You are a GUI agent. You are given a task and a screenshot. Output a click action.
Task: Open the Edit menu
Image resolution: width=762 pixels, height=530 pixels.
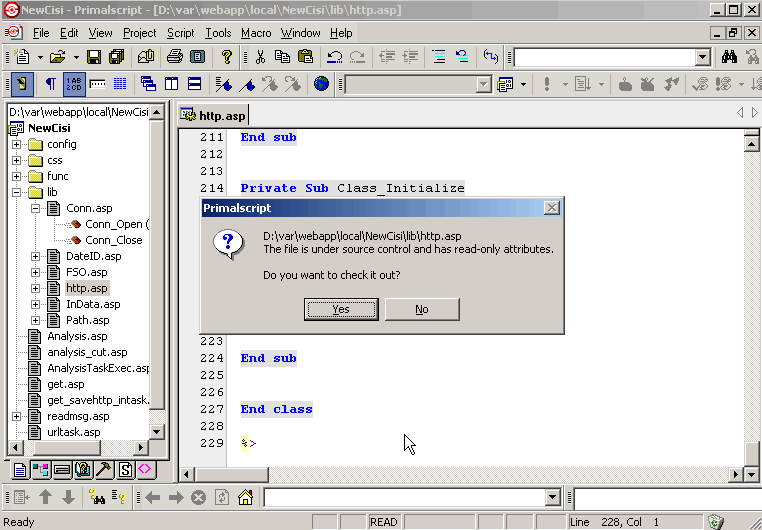pyautogui.click(x=69, y=33)
